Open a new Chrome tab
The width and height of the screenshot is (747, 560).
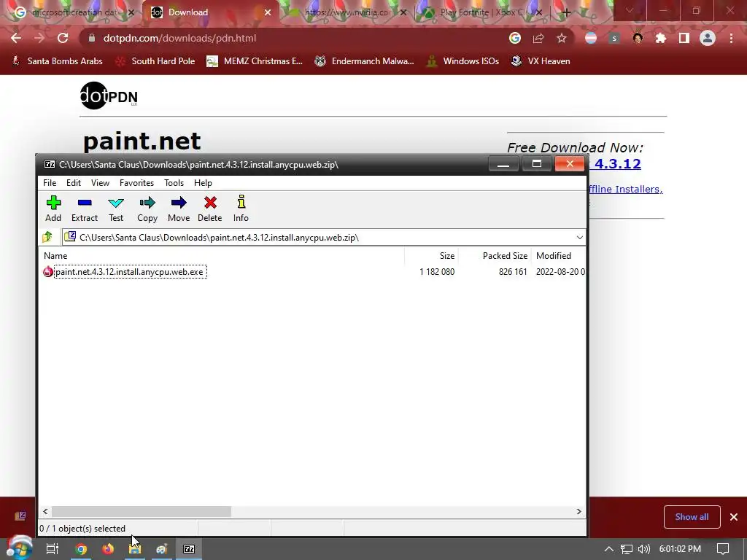[x=566, y=12]
